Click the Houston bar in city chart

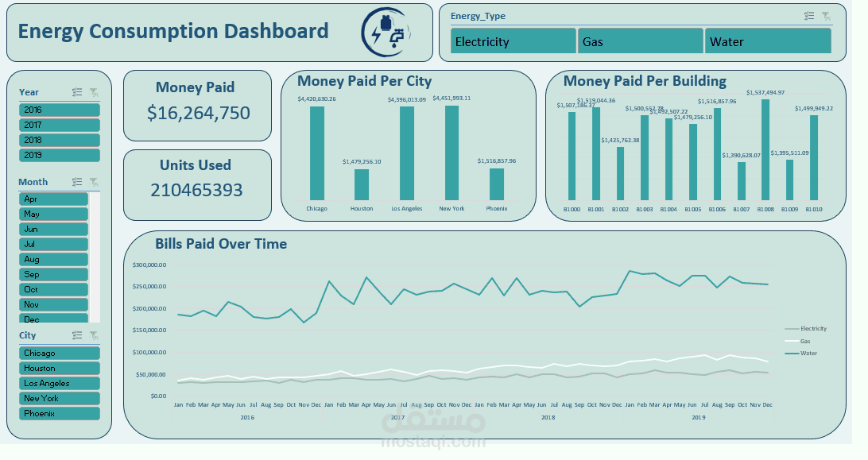point(362,185)
